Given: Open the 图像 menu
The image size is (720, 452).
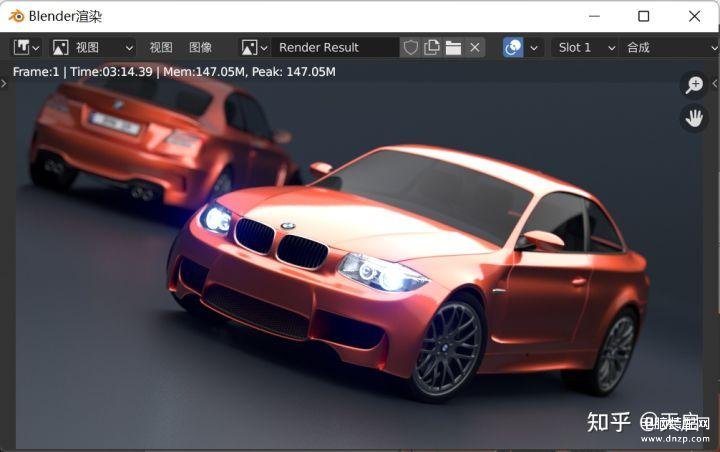Looking at the screenshot, I should pos(201,47).
